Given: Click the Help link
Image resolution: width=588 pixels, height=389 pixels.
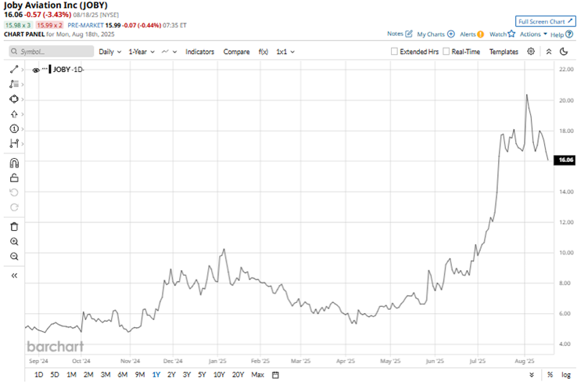Looking at the screenshot, I should pyautogui.click(x=557, y=34).
